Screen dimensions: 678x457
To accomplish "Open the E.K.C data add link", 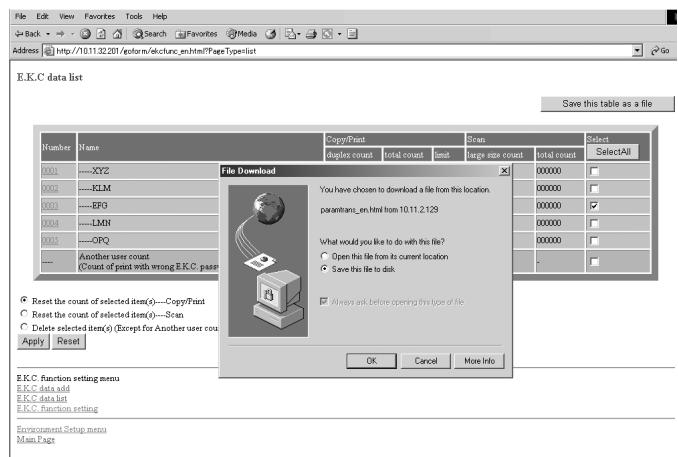I will point(43,388).
